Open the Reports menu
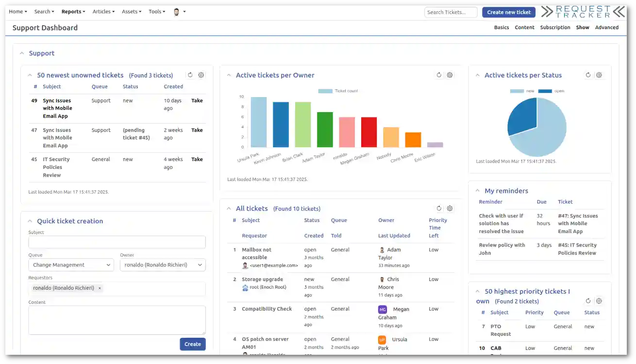 [x=73, y=11]
